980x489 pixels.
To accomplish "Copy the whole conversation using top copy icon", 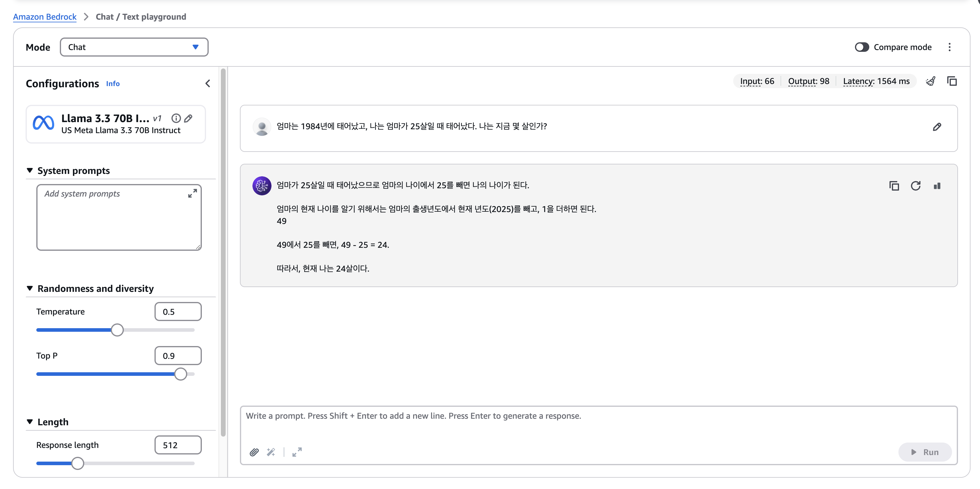I will (952, 81).
